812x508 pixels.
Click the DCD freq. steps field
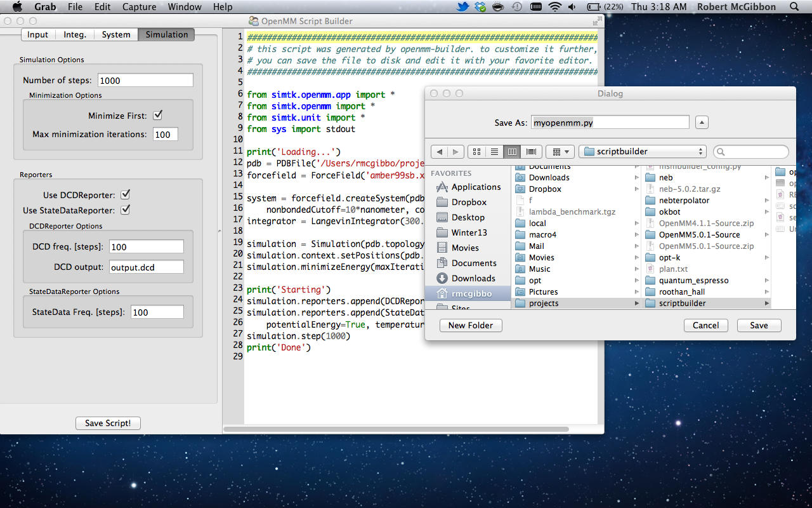147,246
